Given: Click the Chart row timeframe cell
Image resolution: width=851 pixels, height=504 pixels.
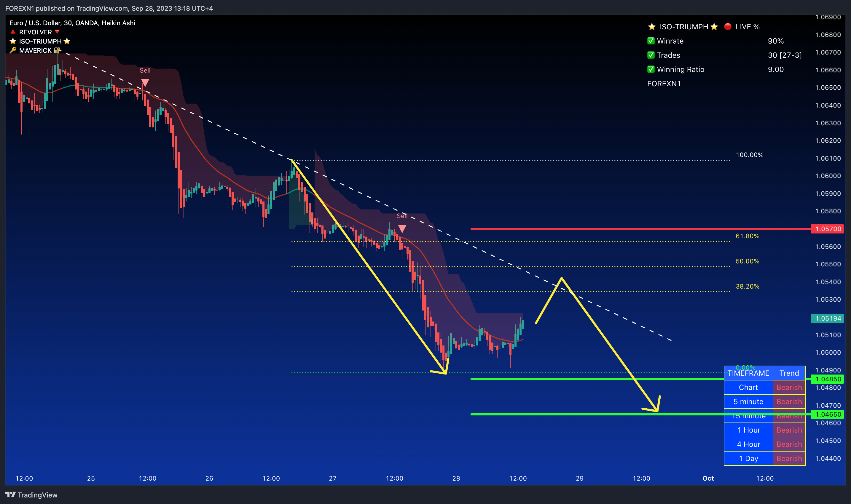Looking at the screenshot, I should (x=748, y=388).
